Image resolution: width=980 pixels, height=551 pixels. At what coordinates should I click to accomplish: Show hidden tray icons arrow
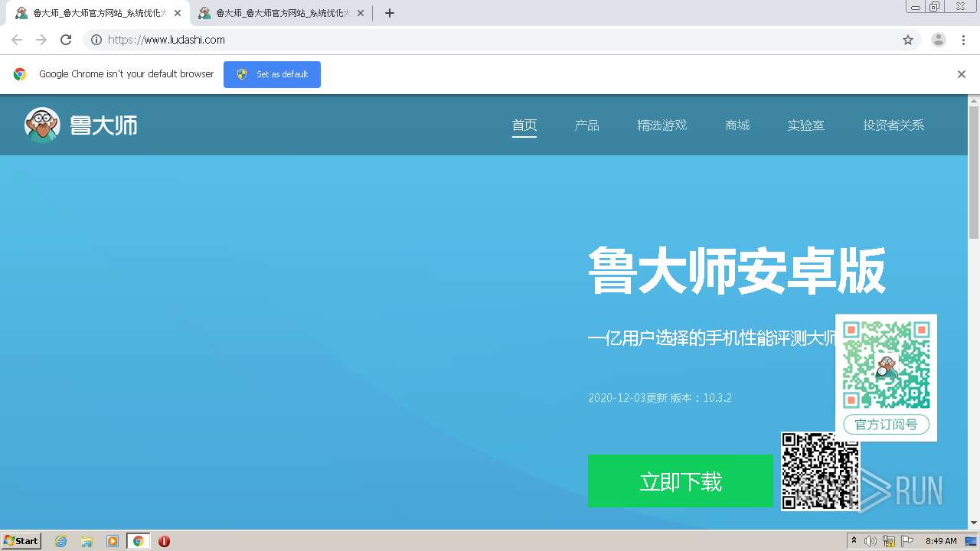coord(854,541)
